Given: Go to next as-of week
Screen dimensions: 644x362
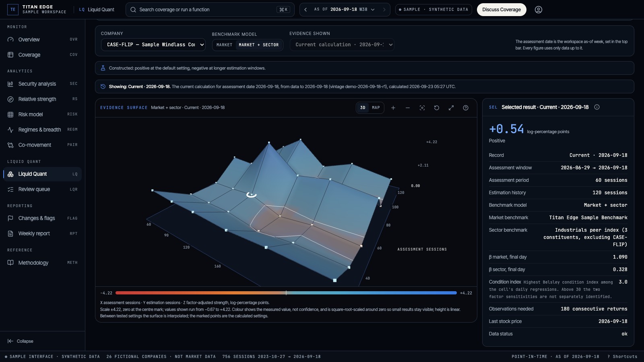Looking at the screenshot, I should (x=384, y=10).
